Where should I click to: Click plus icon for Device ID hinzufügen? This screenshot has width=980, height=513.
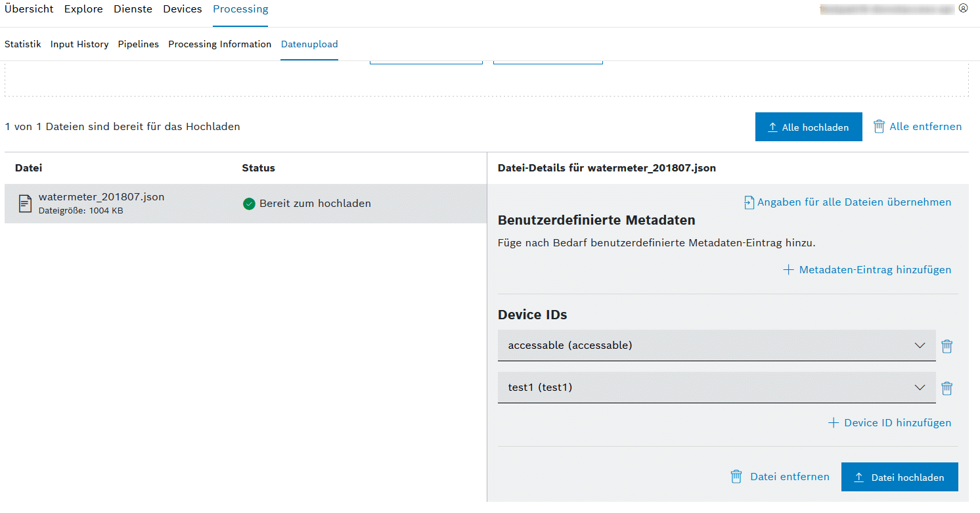pos(834,423)
